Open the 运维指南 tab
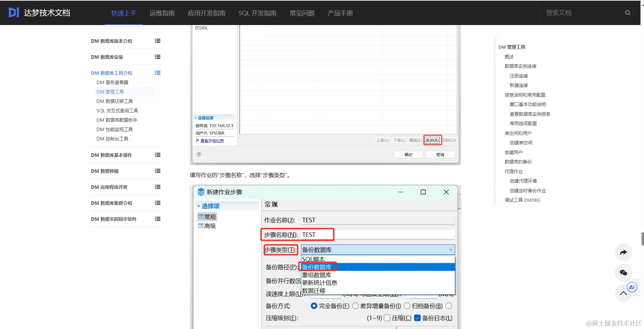This screenshot has width=644, height=329. tap(162, 13)
